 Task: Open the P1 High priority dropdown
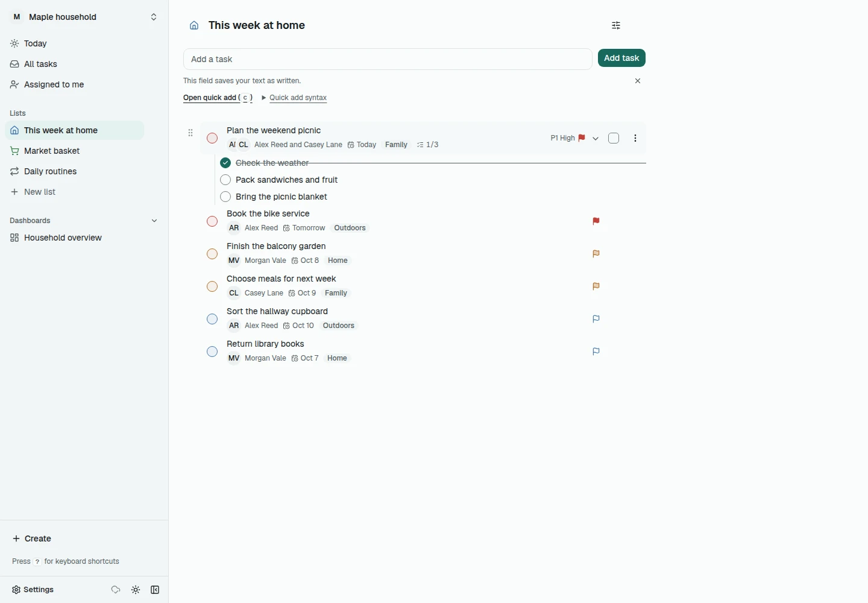click(574, 138)
